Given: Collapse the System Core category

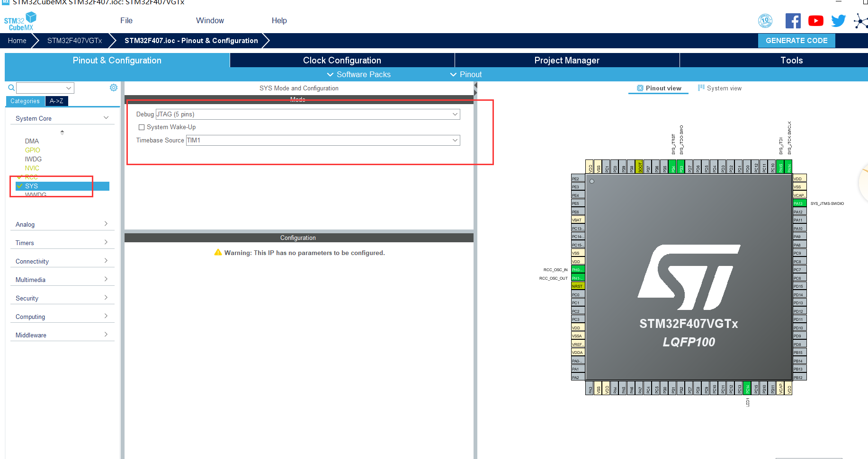Looking at the screenshot, I should 106,117.
